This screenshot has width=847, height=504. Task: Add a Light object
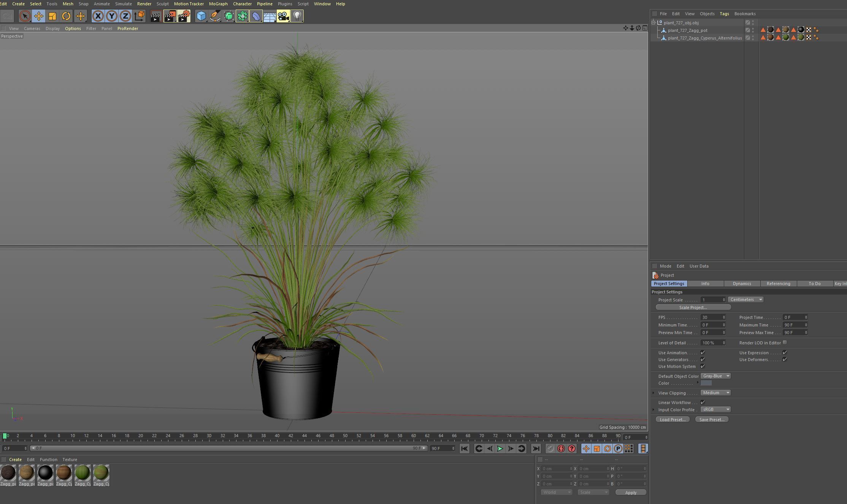297,16
